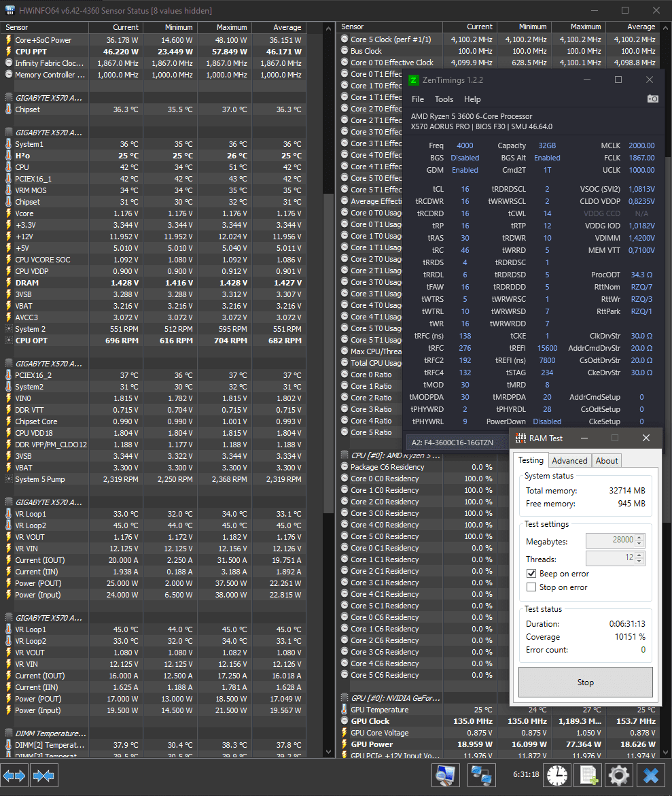Open HWiNFO sensor settings via gear icon

click(619, 775)
